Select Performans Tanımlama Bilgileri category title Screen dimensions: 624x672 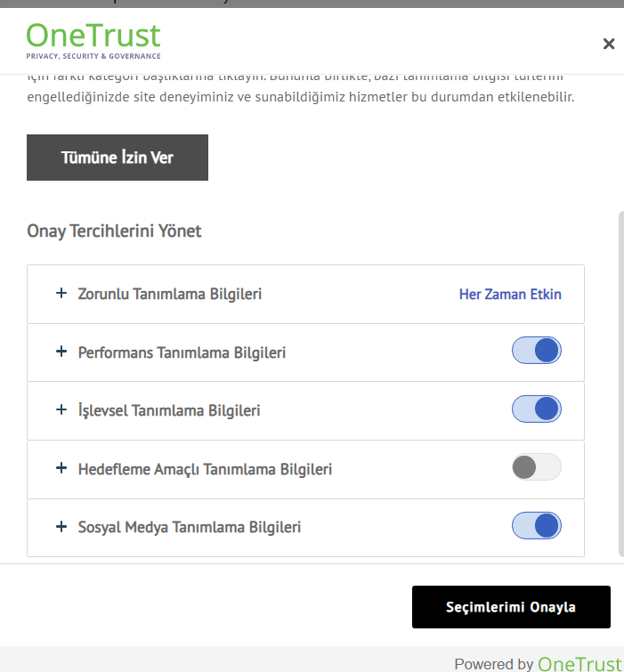coord(182,352)
